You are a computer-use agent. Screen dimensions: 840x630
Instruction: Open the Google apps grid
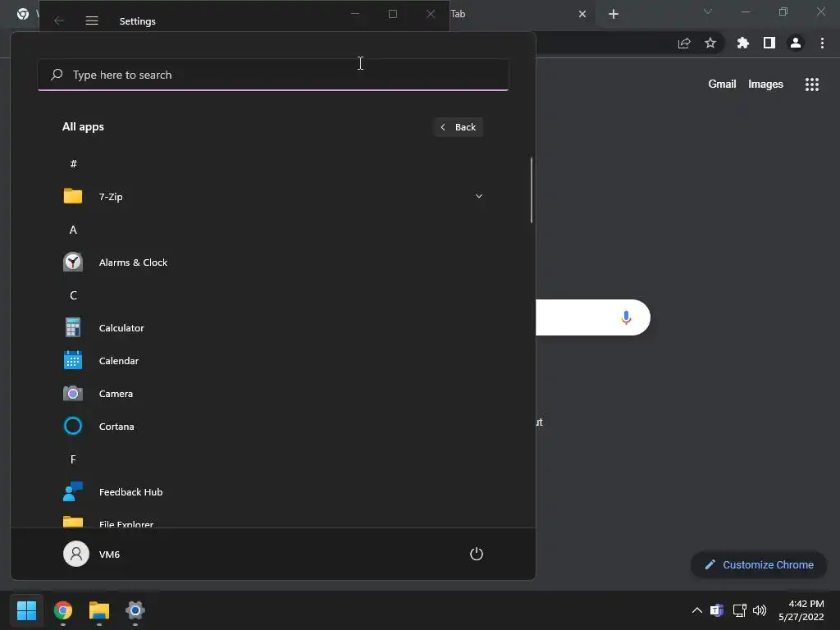pos(812,84)
